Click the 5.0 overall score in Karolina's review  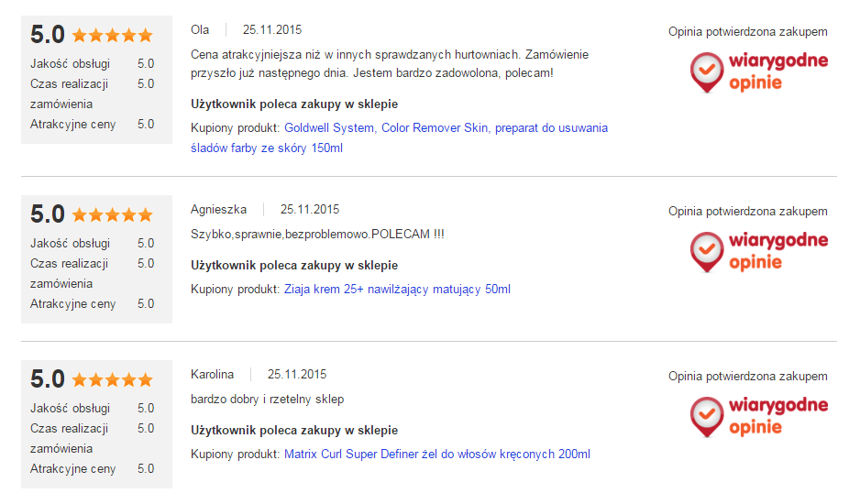pyautogui.click(x=48, y=379)
